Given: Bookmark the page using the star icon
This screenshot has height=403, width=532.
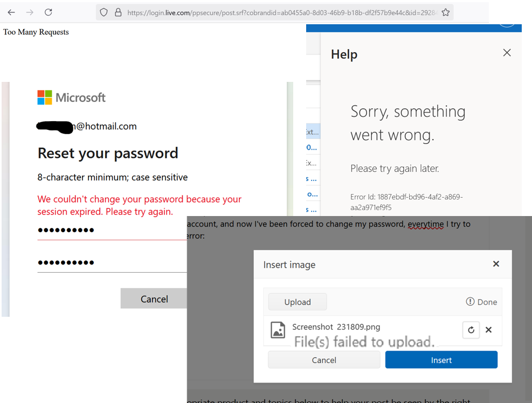Looking at the screenshot, I should point(445,11).
